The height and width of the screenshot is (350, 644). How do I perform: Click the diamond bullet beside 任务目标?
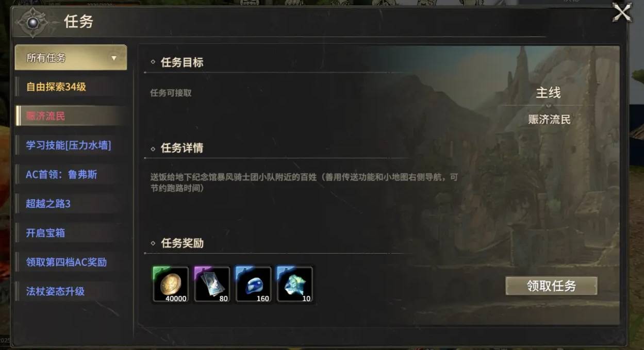click(x=153, y=62)
